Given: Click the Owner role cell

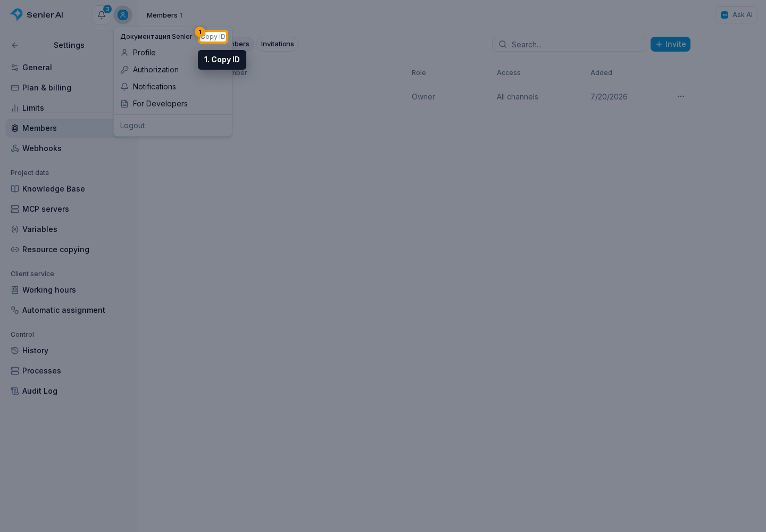Looking at the screenshot, I should point(423,97).
